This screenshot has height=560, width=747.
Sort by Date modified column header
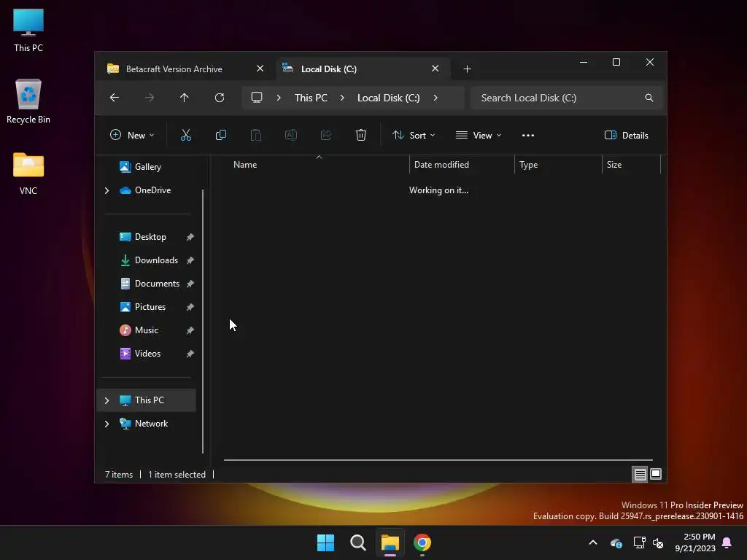tap(462, 165)
